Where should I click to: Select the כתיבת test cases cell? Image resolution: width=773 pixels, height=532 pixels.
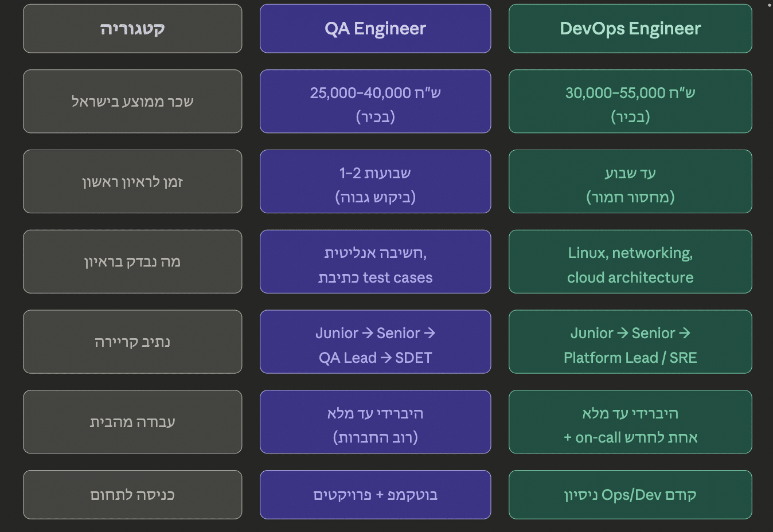(375, 262)
